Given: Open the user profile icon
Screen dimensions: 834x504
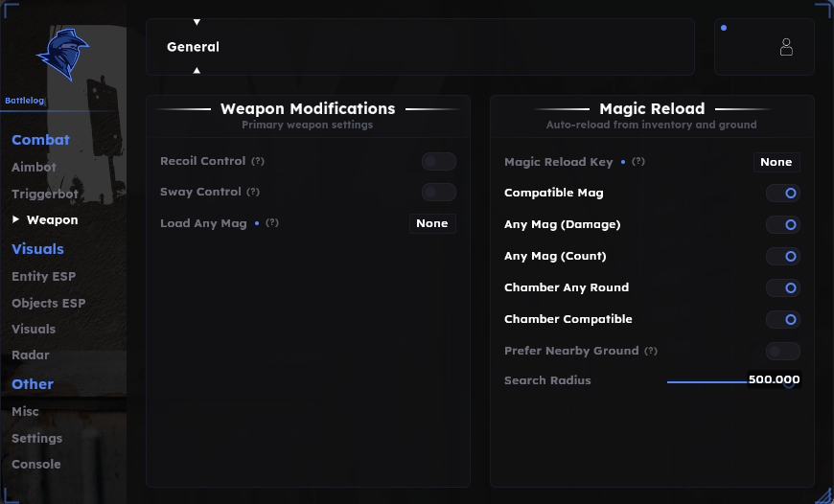Looking at the screenshot, I should point(786,47).
